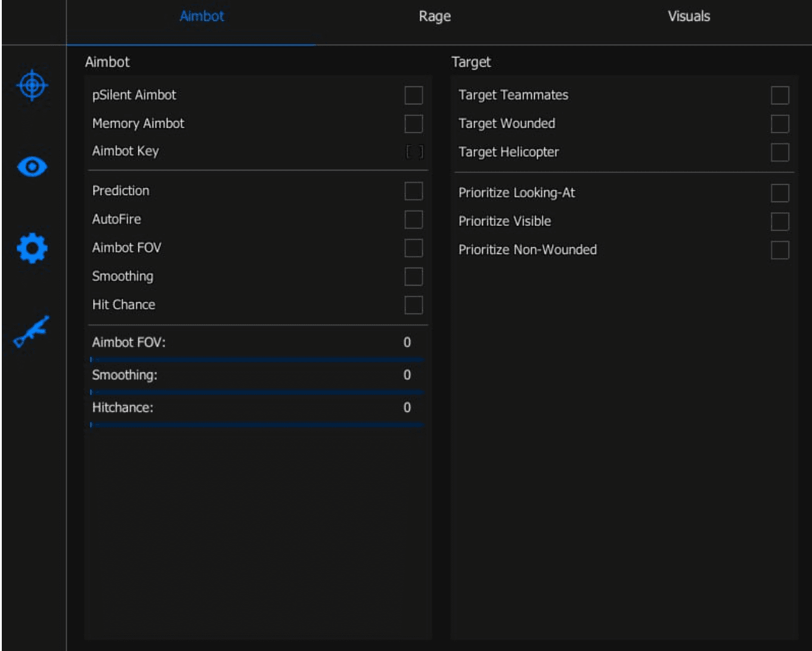
Task: Open the eye visuals sidebar icon
Action: tap(32, 166)
